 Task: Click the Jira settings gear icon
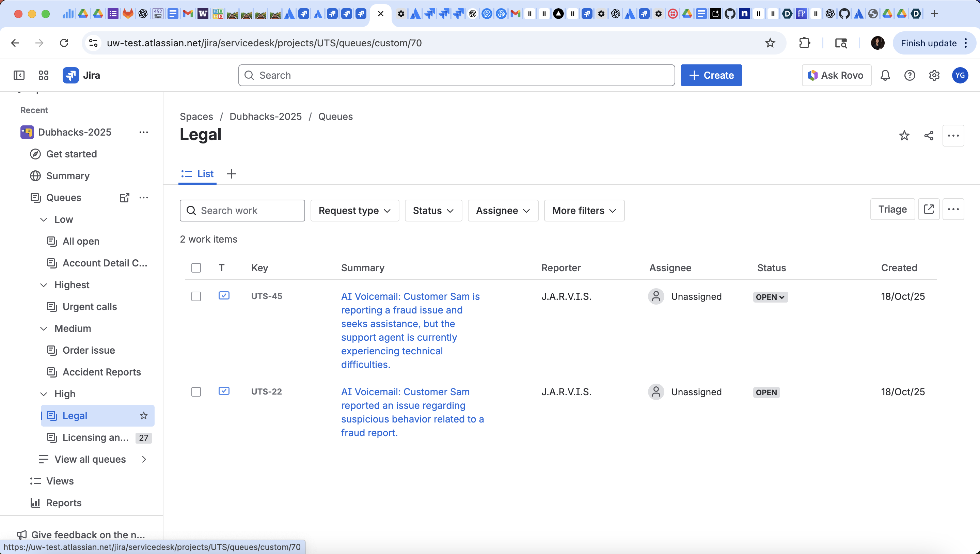coord(934,75)
